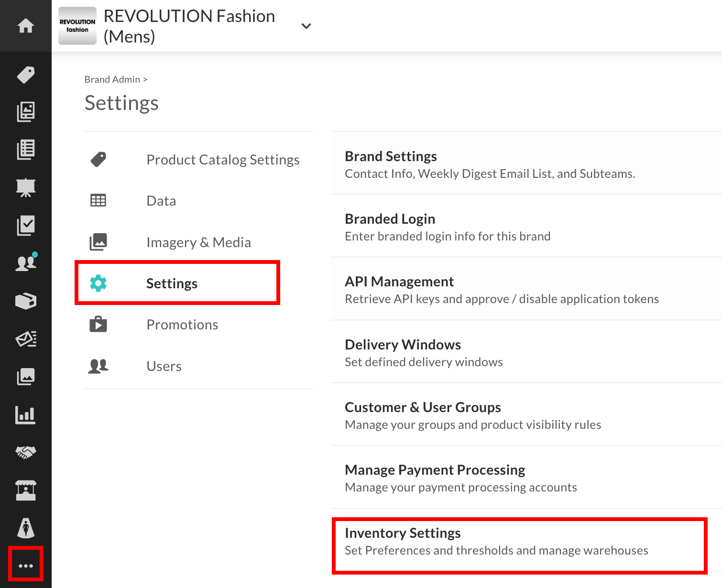Image resolution: width=722 pixels, height=588 pixels.
Task: Click the Brand Admin breadcrumb
Action: point(112,79)
